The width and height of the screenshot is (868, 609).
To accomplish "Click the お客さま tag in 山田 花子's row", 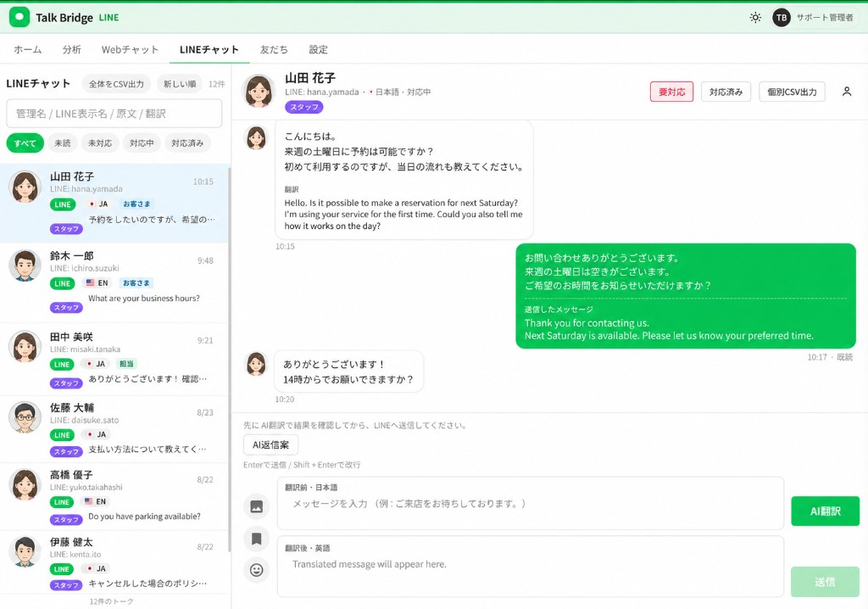I will click(x=136, y=204).
